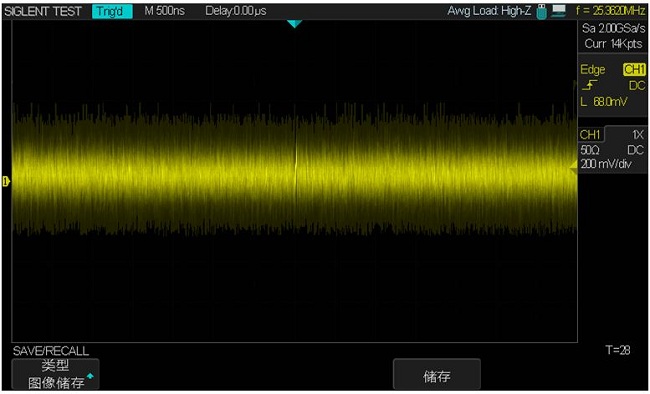Click the trigger level arrow on right edge
The width and height of the screenshot is (650, 394).
573,167
